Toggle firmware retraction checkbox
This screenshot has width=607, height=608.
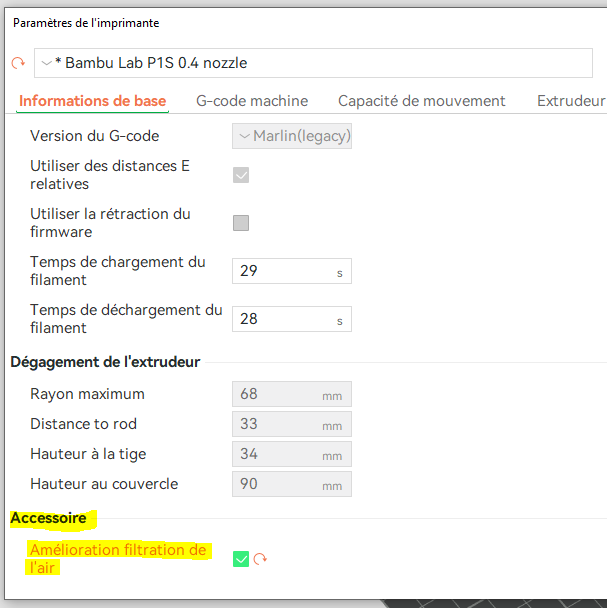coord(241,223)
